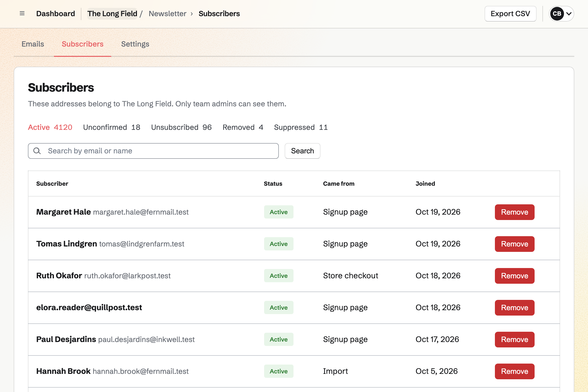Viewport: 588px width, 392px height.
Task: Open the hamburger menu icon
Action: [22, 13]
